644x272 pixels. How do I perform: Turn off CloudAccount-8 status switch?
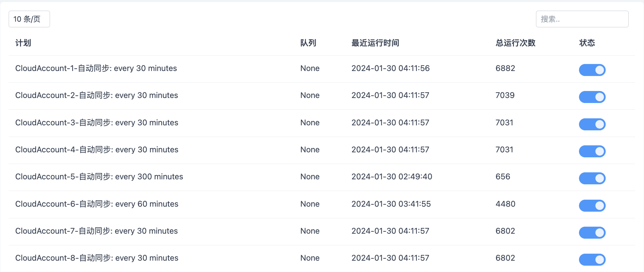click(592, 260)
